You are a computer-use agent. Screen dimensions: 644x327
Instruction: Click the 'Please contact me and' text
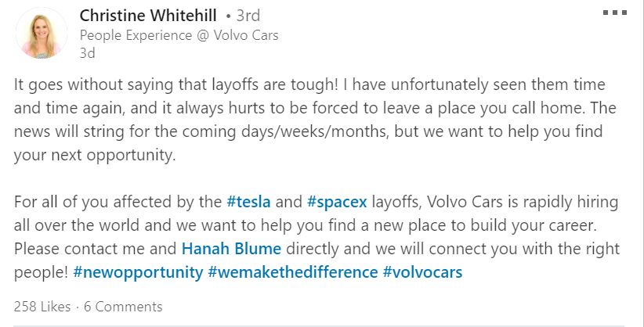(x=96, y=249)
